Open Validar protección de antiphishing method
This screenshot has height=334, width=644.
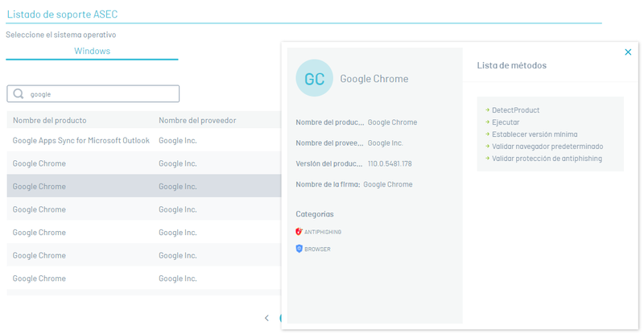(x=547, y=159)
